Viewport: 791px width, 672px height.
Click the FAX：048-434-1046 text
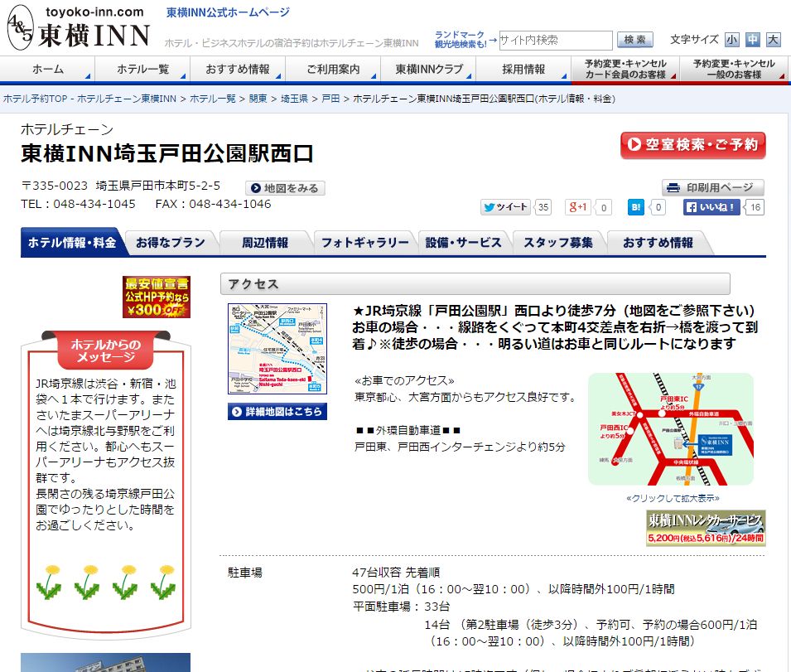tap(214, 204)
